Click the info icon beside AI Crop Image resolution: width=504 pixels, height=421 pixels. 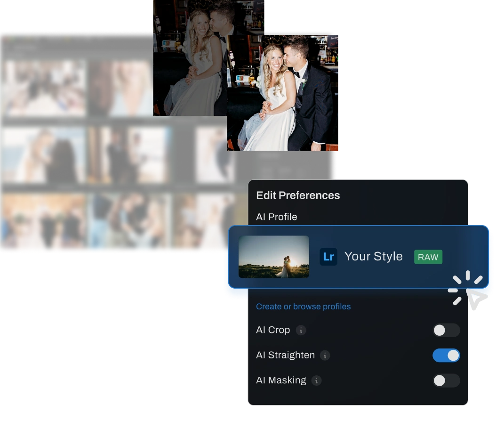pyautogui.click(x=301, y=330)
